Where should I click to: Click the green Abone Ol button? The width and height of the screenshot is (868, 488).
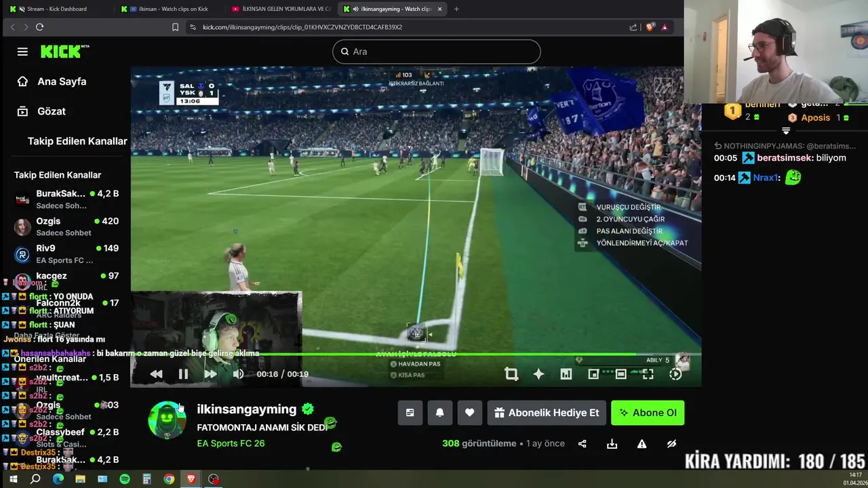click(x=648, y=413)
